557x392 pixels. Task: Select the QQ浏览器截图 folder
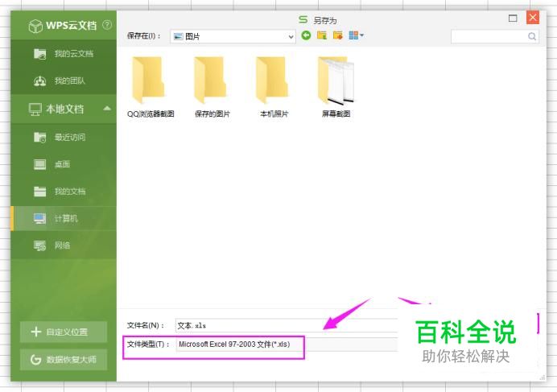(151, 87)
